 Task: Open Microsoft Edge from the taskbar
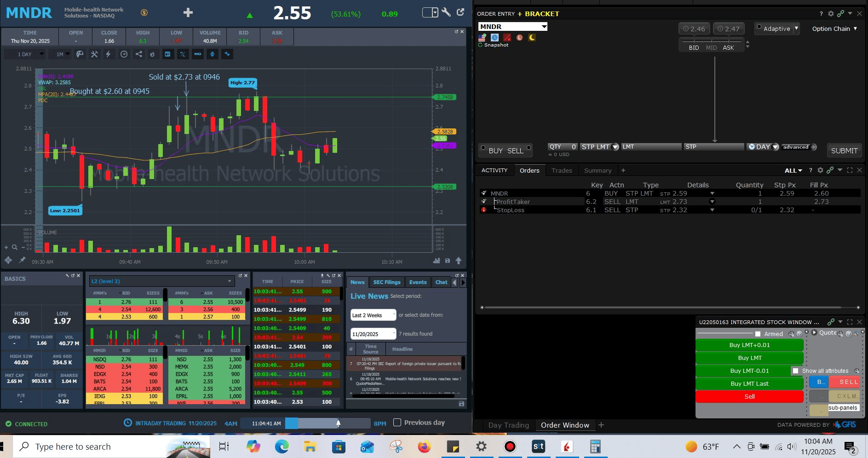click(x=282, y=446)
